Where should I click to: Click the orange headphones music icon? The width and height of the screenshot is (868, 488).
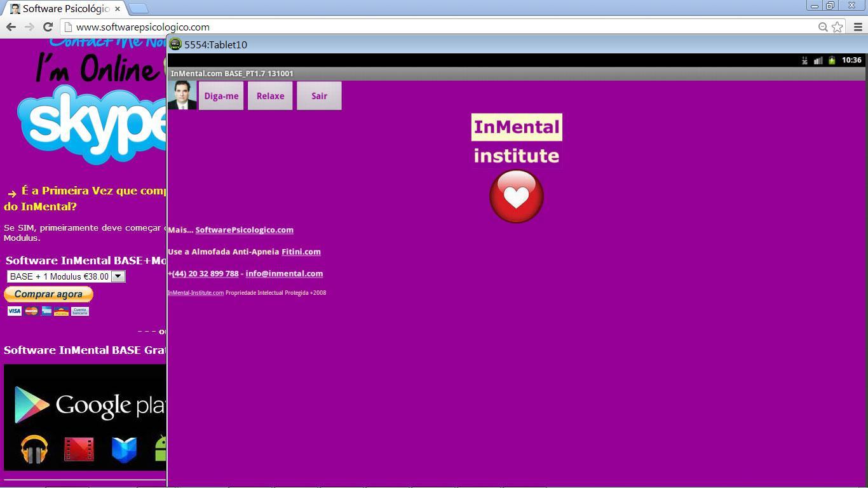click(34, 449)
